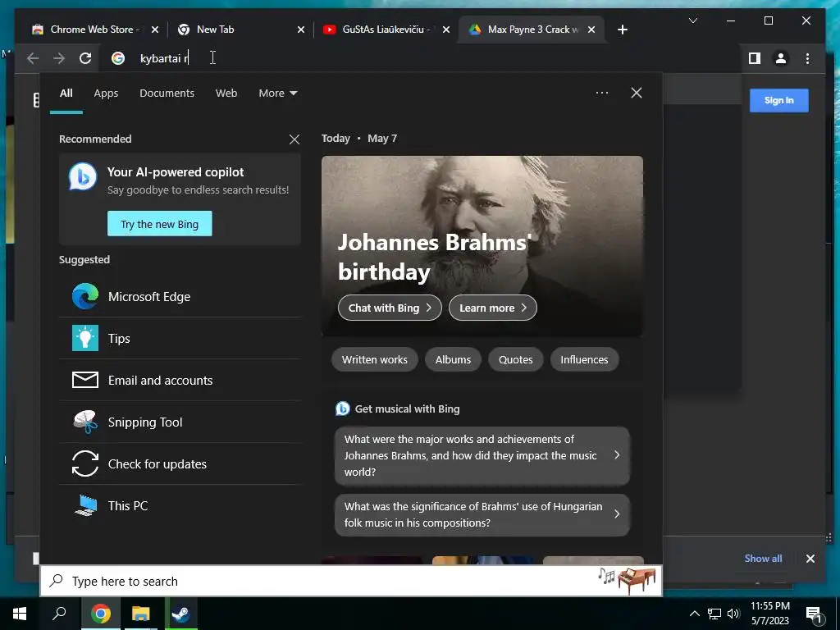Switch to the New Tab tab

pos(241,30)
